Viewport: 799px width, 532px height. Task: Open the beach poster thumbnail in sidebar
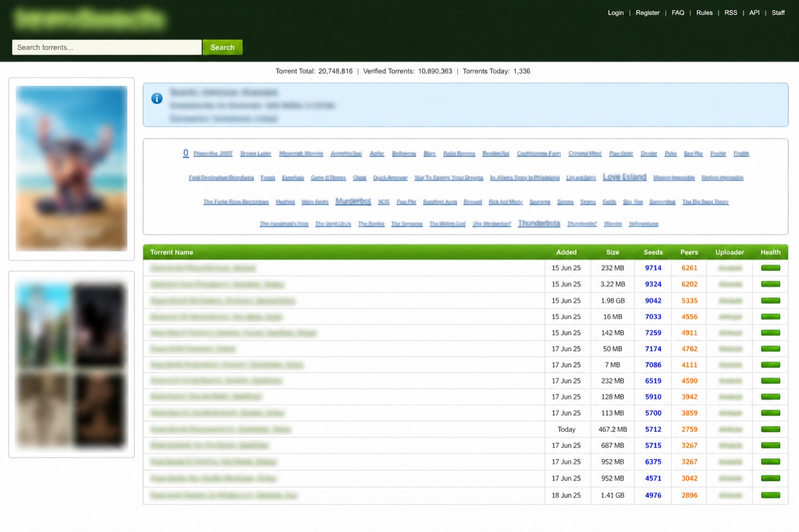(71, 169)
